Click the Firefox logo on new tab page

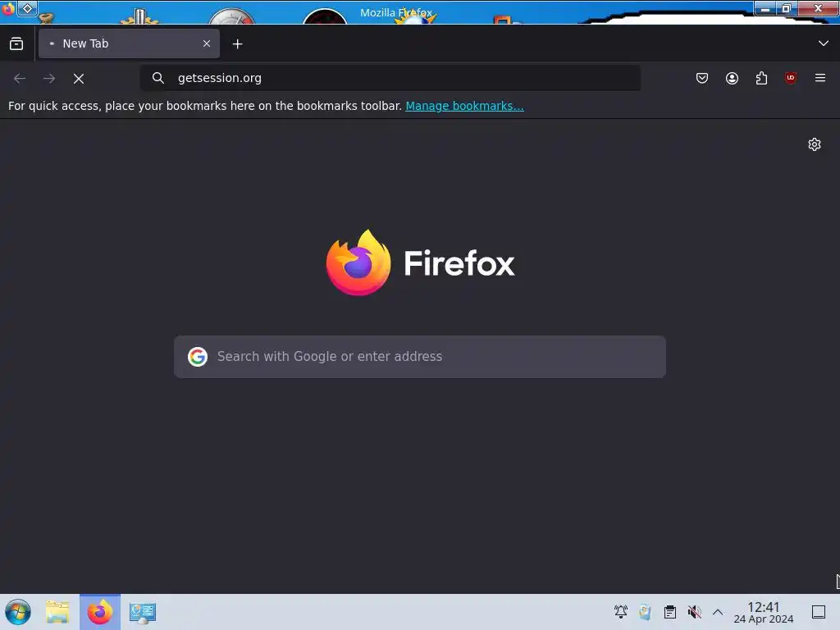tap(421, 263)
